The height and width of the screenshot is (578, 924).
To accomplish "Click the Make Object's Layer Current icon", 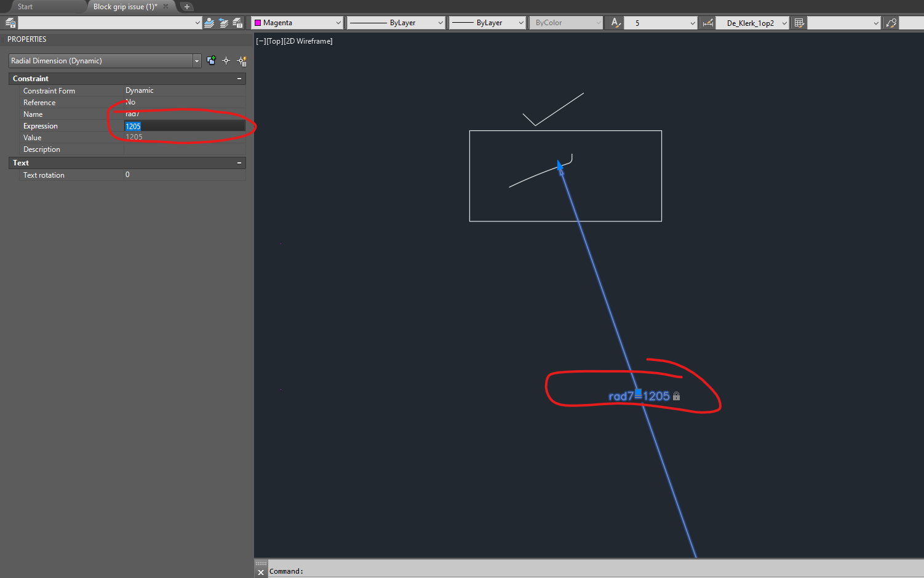I will coord(209,23).
